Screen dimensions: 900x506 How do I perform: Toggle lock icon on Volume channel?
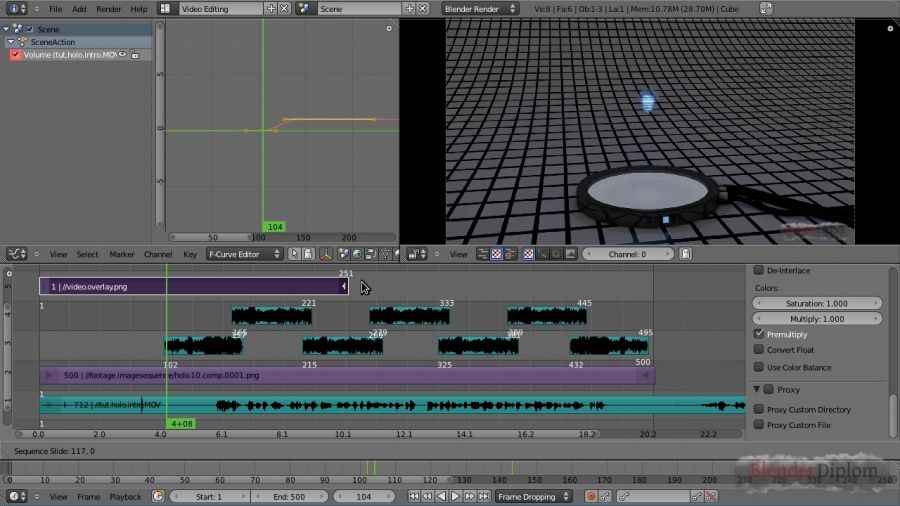pos(135,55)
